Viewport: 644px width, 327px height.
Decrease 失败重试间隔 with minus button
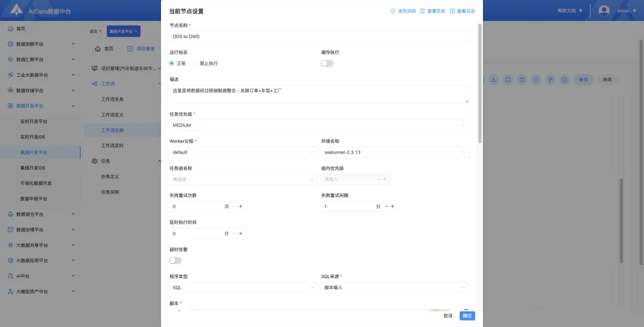[x=386, y=206]
